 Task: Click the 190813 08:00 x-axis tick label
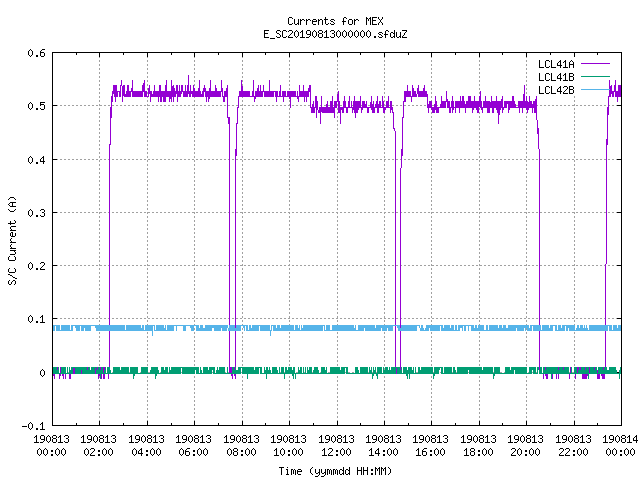[x=241, y=446]
